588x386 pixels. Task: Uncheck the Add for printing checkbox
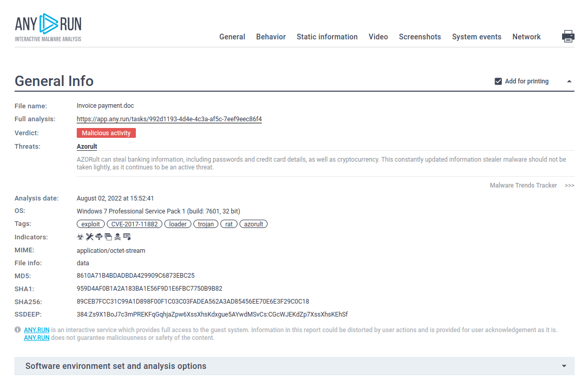(x=498, y=81)
